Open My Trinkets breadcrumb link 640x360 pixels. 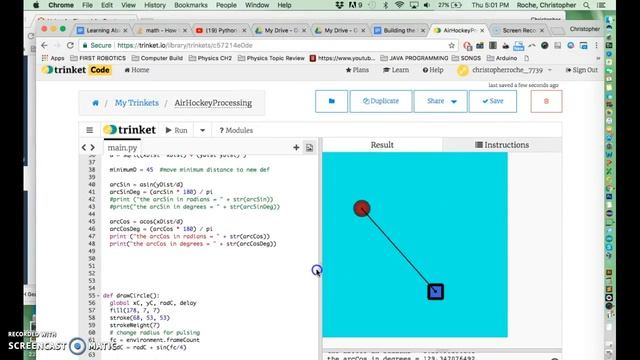coord(136,103)
